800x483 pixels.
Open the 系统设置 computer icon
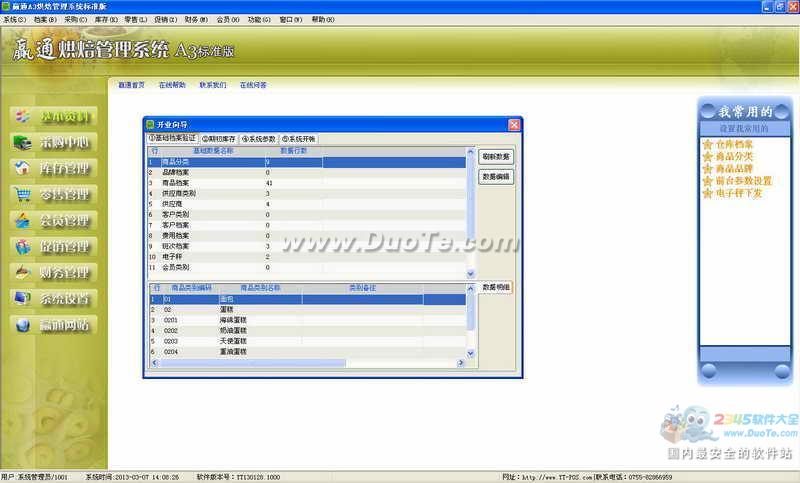coord(22,298)
